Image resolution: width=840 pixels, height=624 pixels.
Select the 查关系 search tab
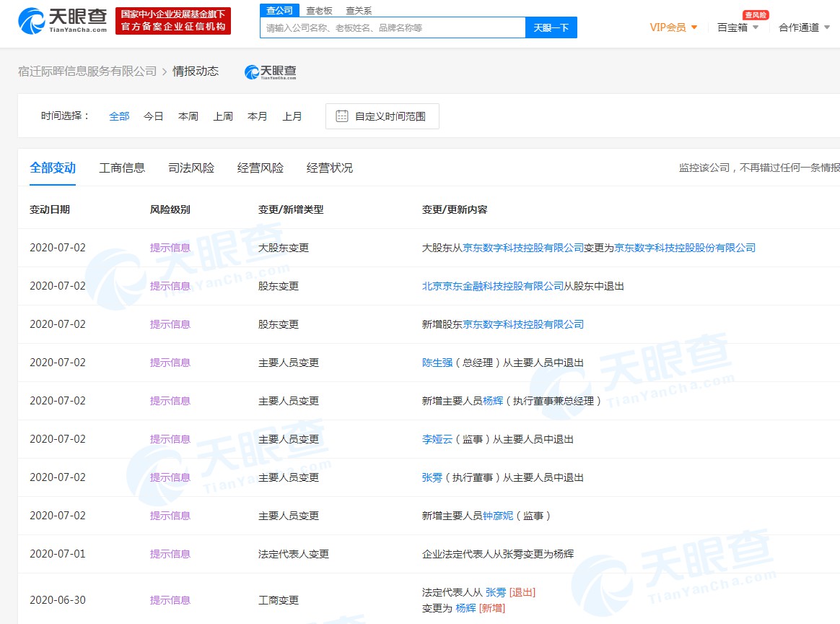point(359,11)
